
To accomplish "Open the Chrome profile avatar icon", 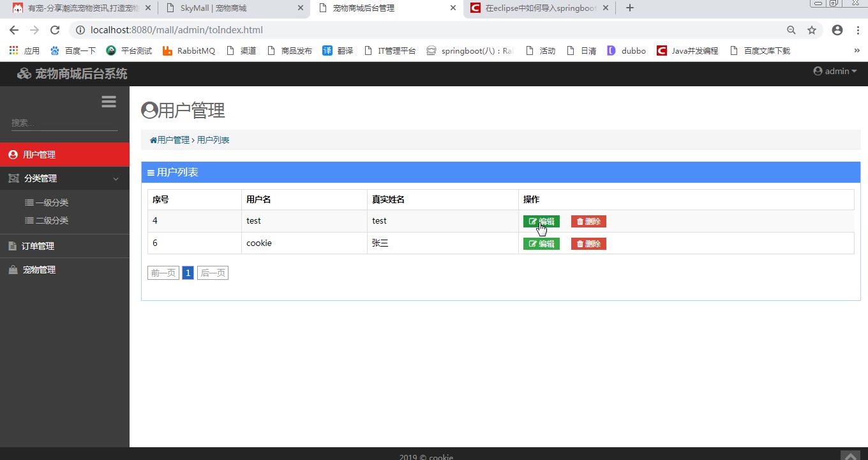I will (837, 30).
